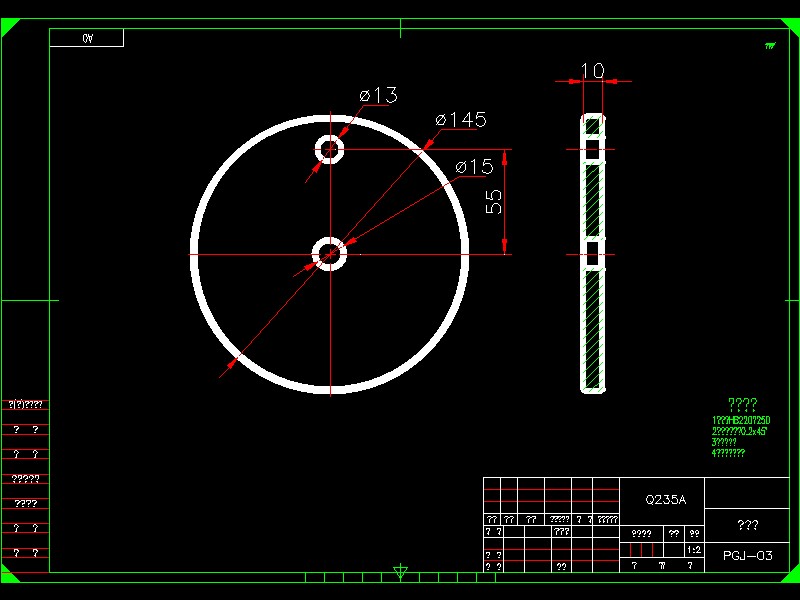Screen dimensions: 800x600
Task: Click the A0 sheet size label
Action: pyautogui.click(x=87, y=36)
